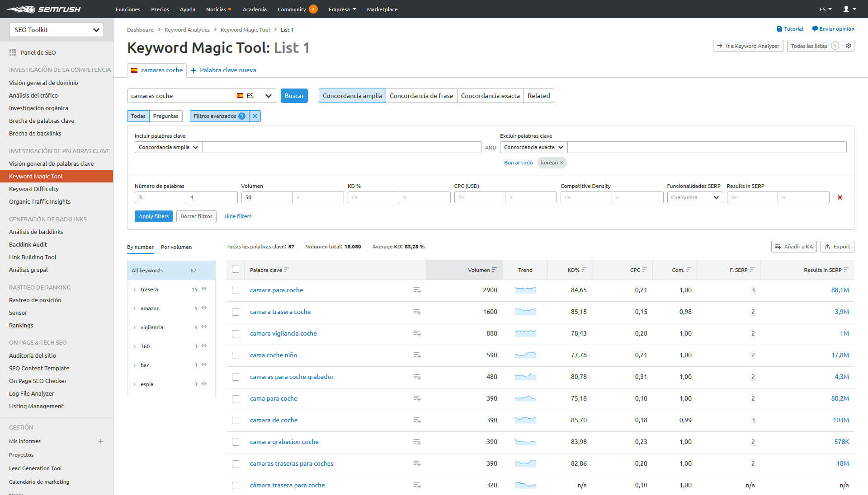Click the Semrush logo
The height and width of the screenshot is (495, 868).
(44, 9)
